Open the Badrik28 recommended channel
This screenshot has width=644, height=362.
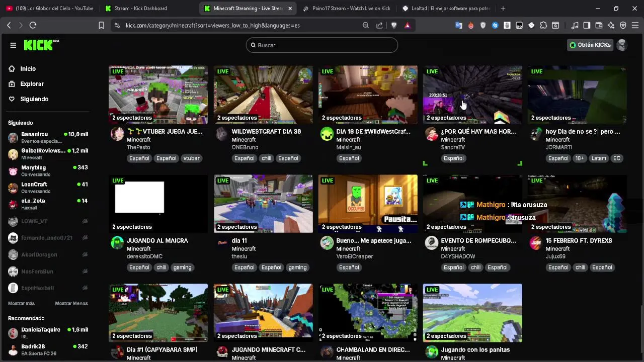point(48,349)
